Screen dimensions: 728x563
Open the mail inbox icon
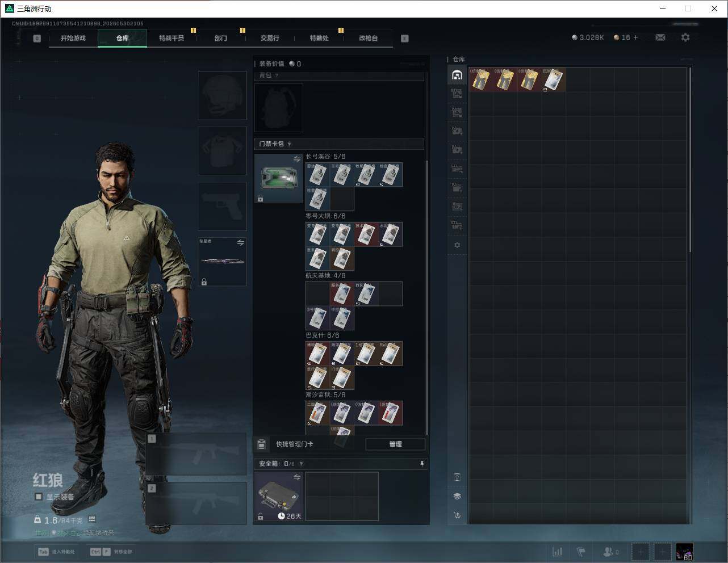point(660,37)
